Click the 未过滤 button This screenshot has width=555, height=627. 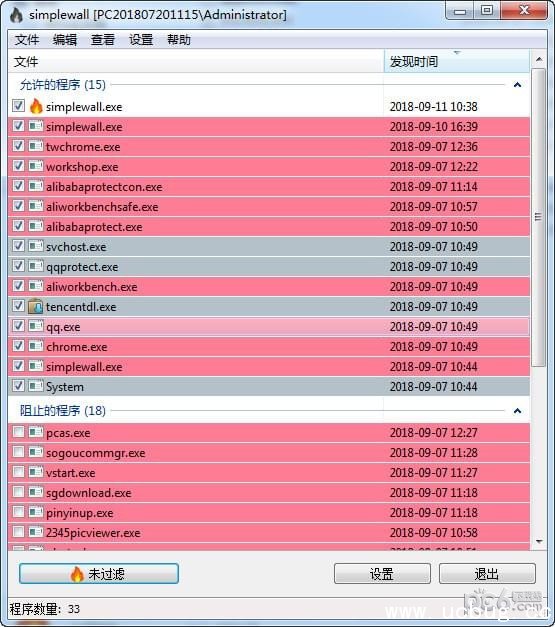(x=99, y=574)
